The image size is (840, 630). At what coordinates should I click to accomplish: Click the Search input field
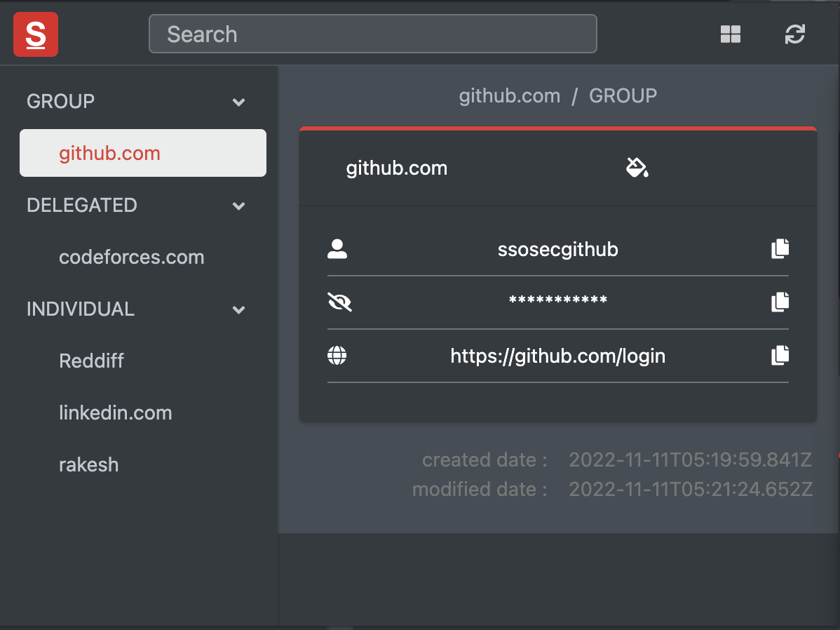pyautogui.click(x=373, y=34)
